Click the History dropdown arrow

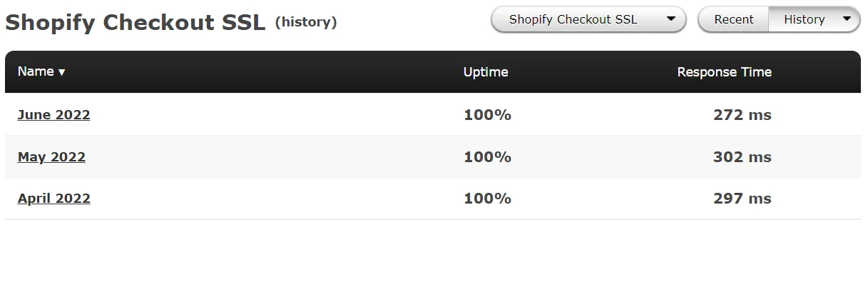(x=847, y=19)
